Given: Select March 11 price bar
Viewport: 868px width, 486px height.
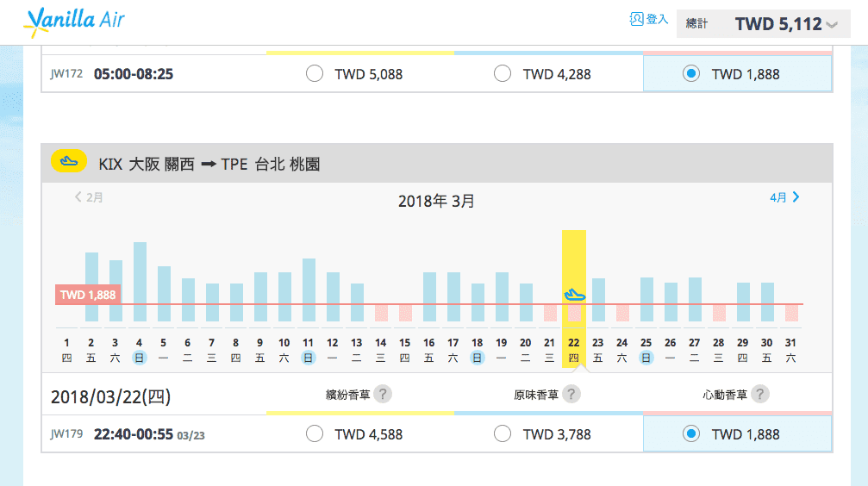Looking at the screenshot, I should (309, 290).
